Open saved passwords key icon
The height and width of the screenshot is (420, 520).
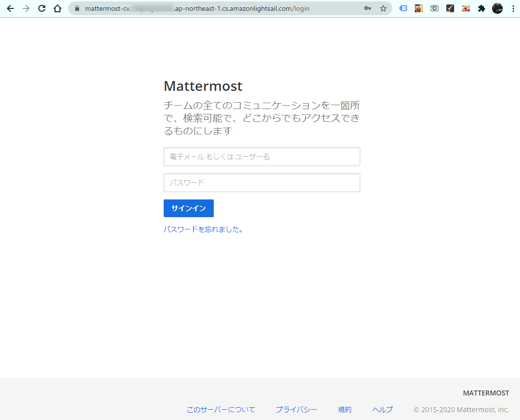(368, 8)
